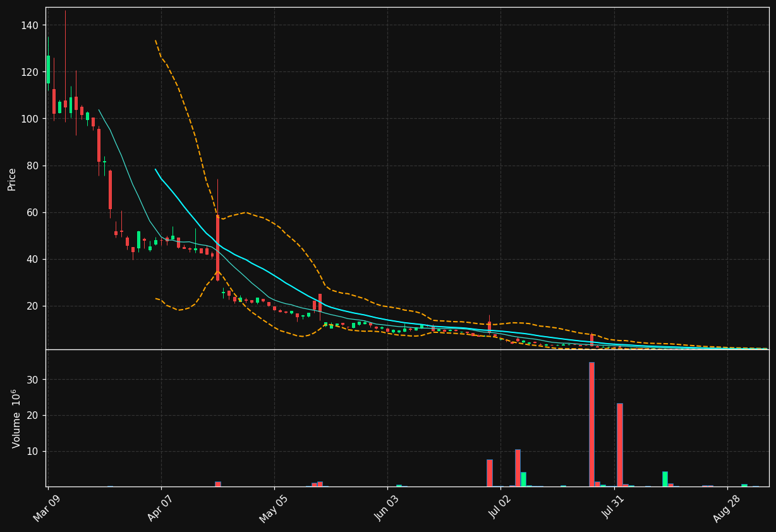This screenshot has height=532, width=776.
Task: Click the 40 price axis label
Action: point(33,259)
